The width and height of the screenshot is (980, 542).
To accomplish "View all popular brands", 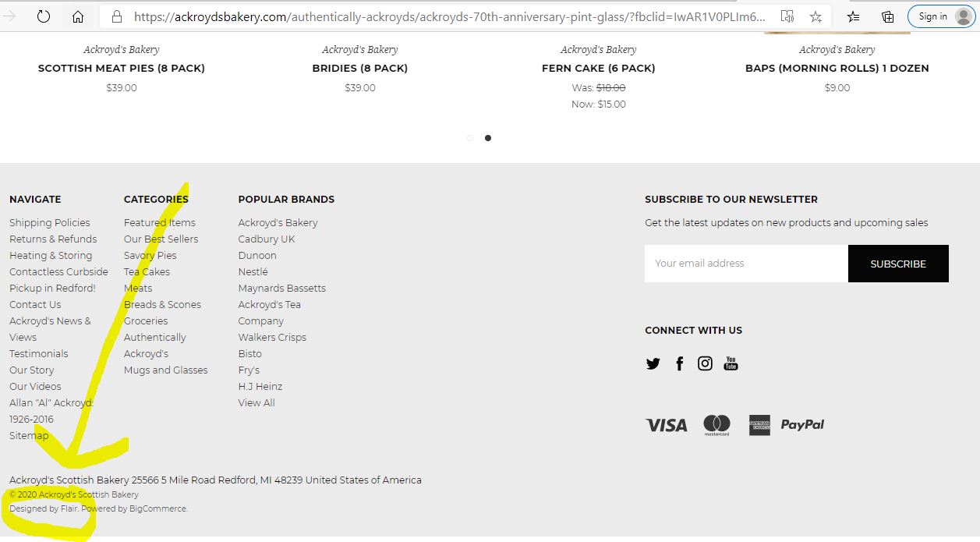I will tap(256, 402).
